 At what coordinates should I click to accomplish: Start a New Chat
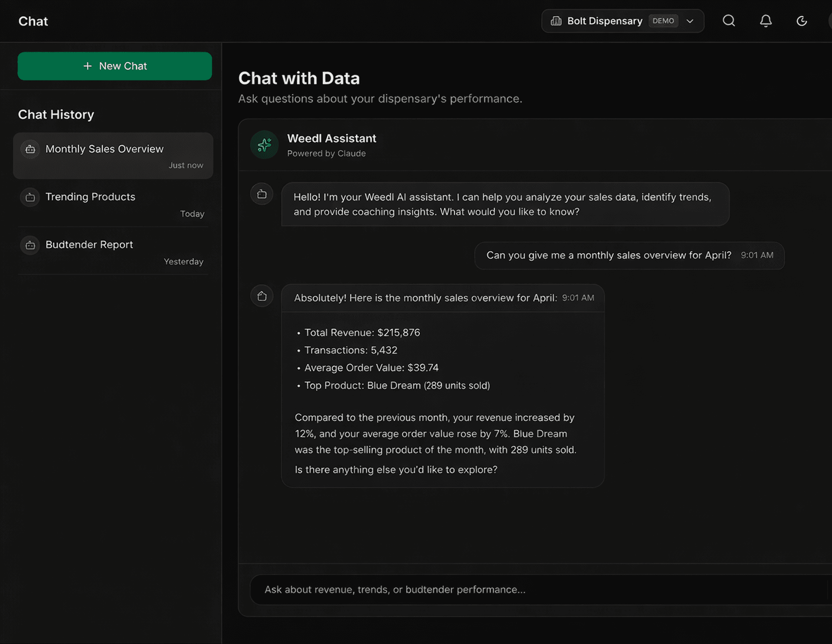pyautogui.click(x=114, y=66)
